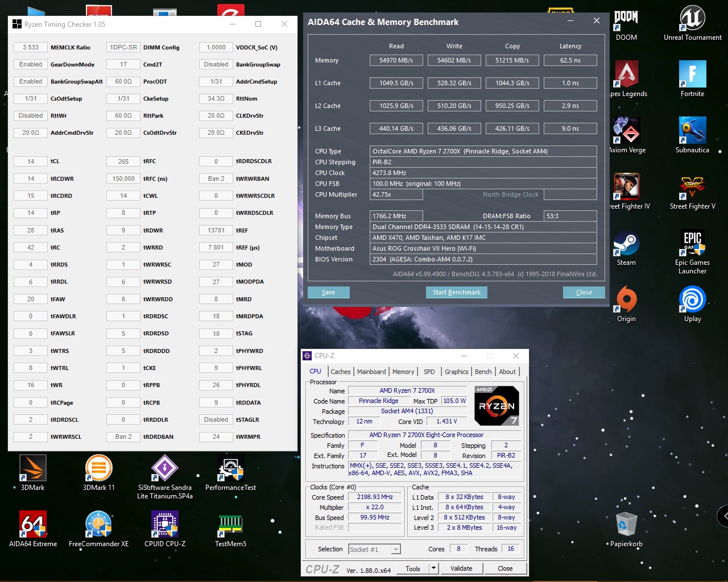
Task: Click the GearDownMode Enabled value
Action: pos(31,64)
